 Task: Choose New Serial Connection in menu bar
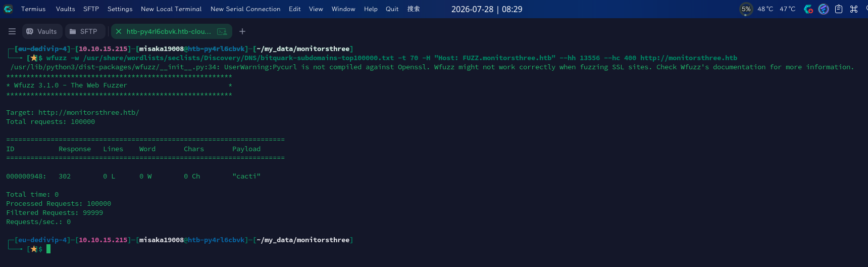tap(245, 9)
